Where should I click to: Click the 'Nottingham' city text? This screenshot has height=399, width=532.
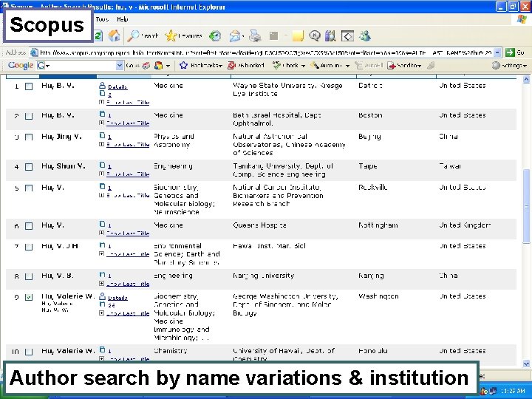[378, 225]
